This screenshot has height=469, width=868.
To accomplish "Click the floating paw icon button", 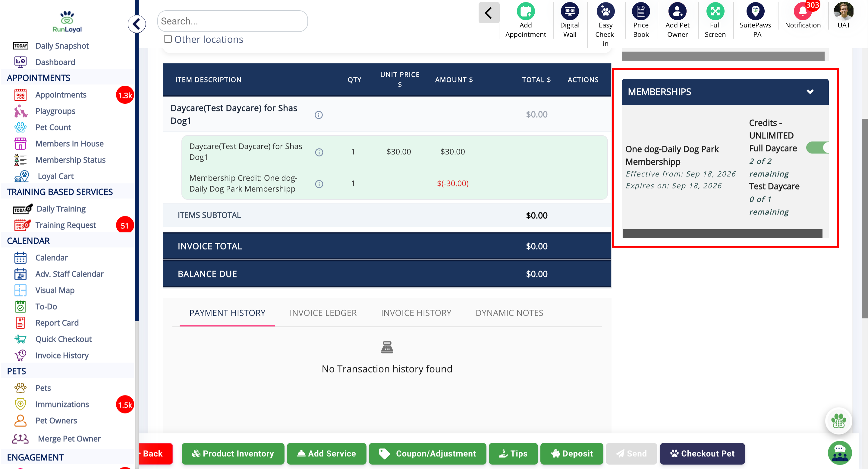I will pos(838,421).
